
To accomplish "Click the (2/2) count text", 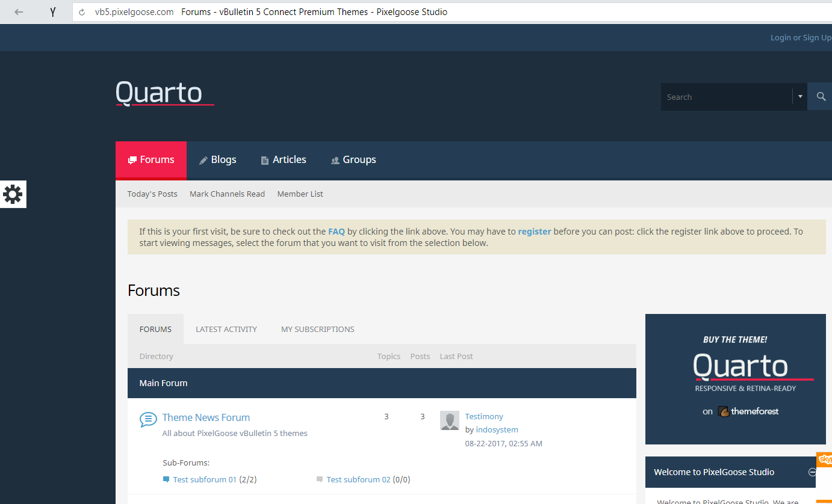I will click(x=248, y=479).
